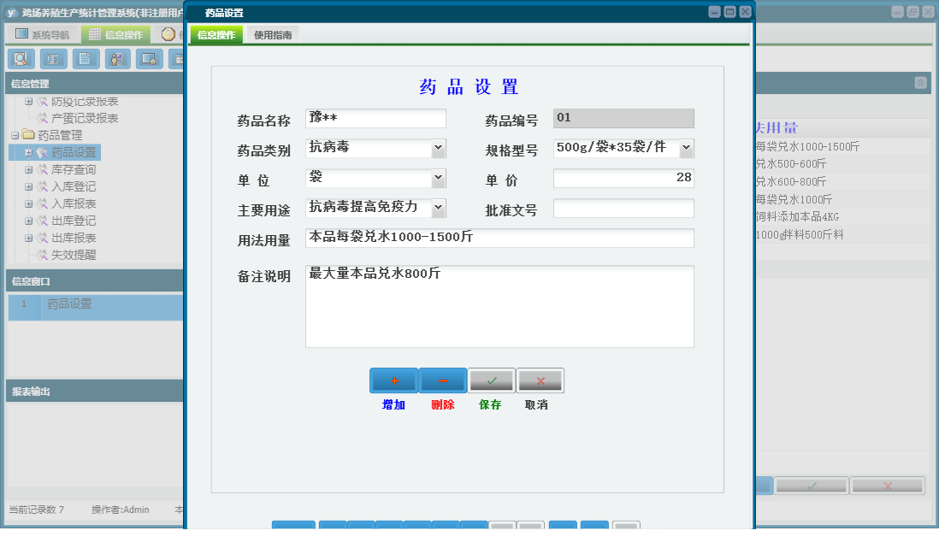
Task: Expand the 出库登记 tree node
Action: point(29,221)
